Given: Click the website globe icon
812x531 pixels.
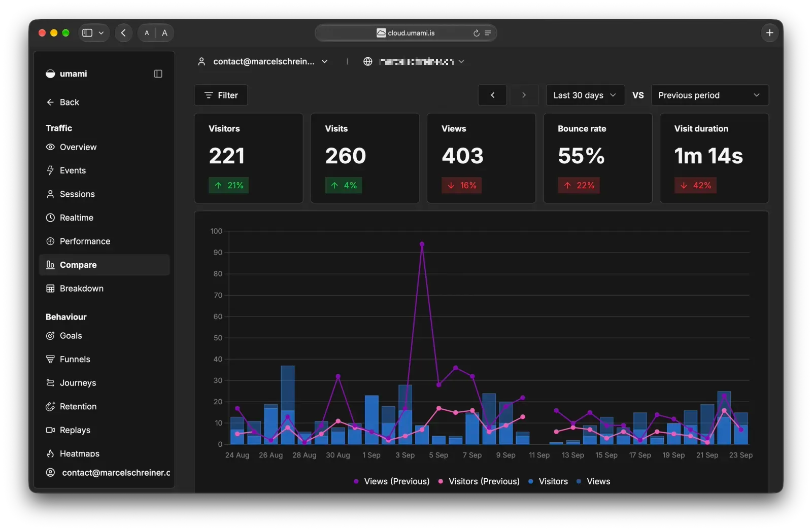Looking at the screenshot, I should tap(368, 61).
